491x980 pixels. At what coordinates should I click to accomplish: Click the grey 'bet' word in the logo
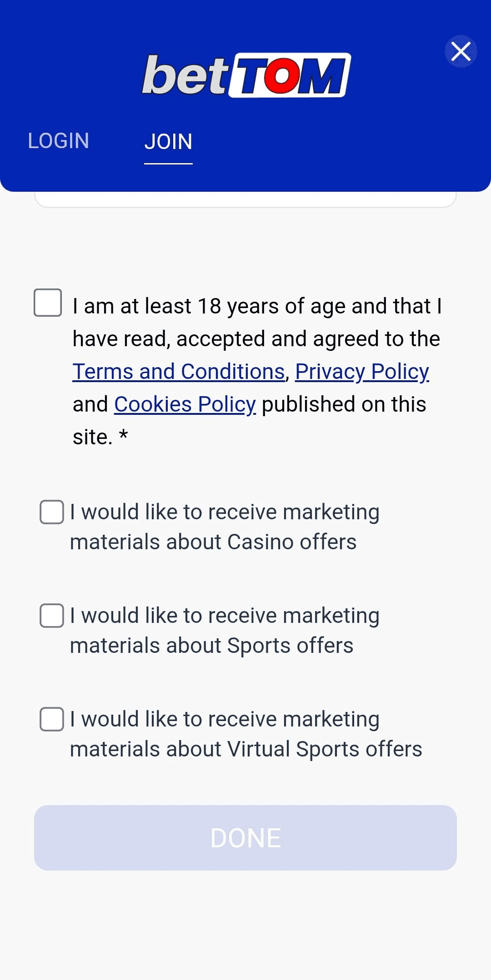click(185, 75)
